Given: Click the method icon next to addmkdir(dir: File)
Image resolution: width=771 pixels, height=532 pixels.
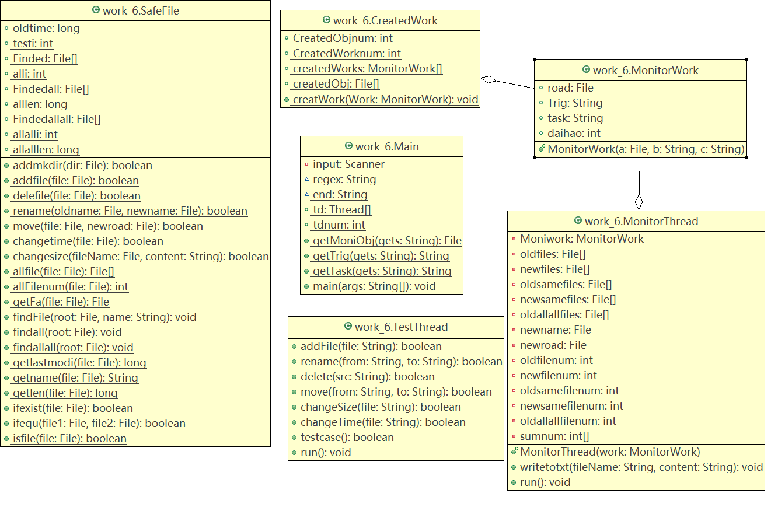Looking at the screenshot, I should click(6, 165).
